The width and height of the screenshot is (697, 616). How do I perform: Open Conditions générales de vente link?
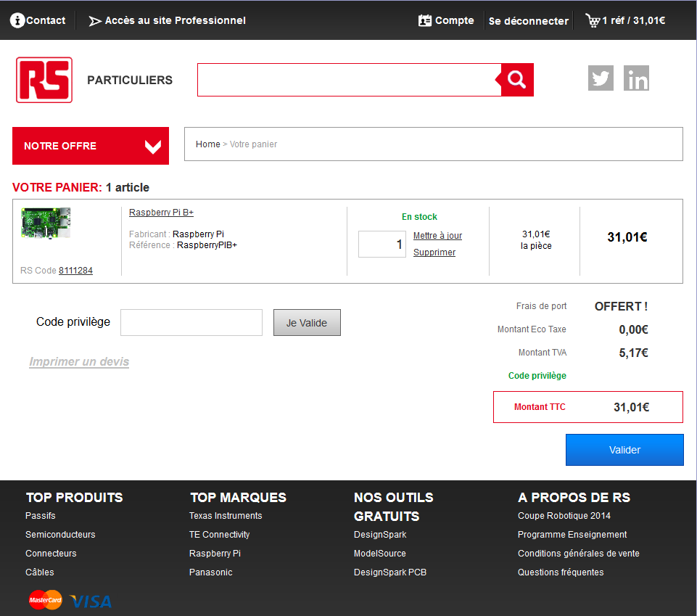coord(579,554)
